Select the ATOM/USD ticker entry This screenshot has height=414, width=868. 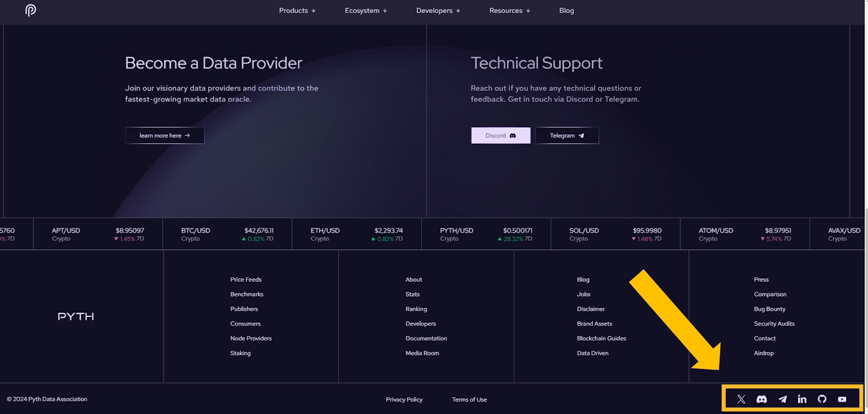745,234
